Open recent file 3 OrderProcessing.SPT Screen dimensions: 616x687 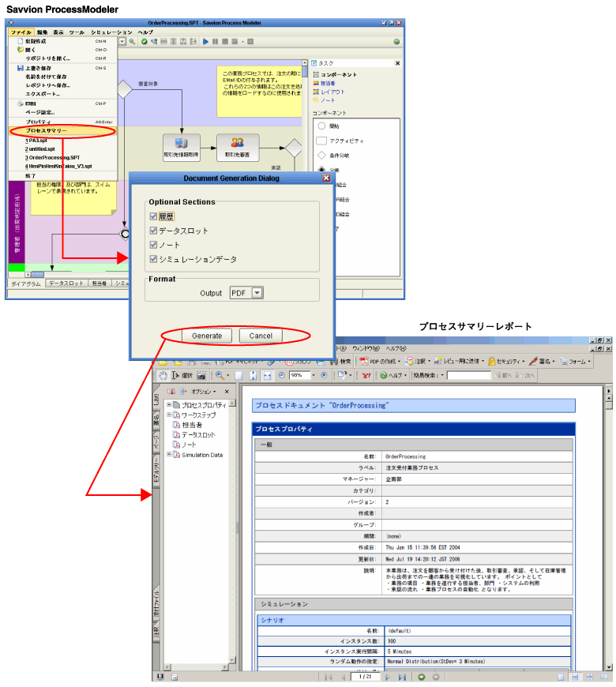click(62, 158)
